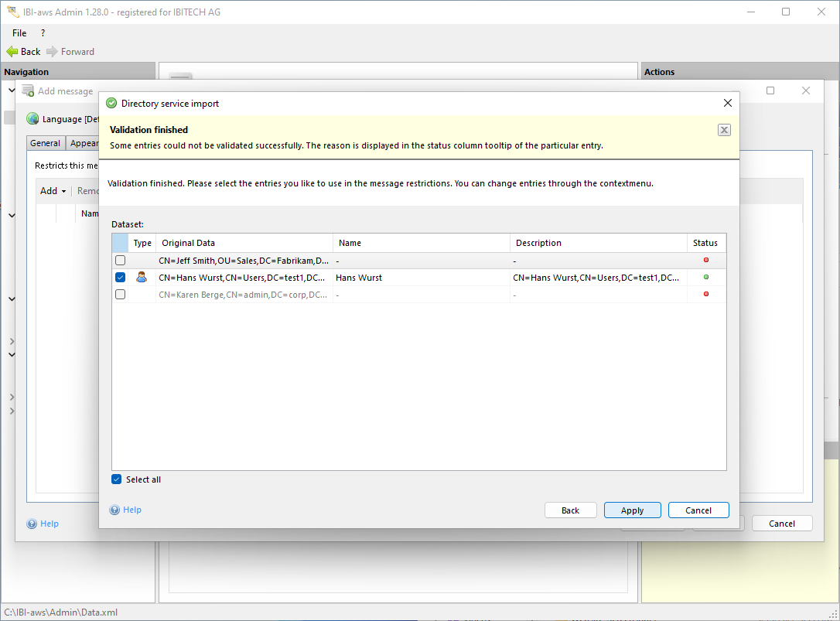The height and width of the screenshot is (621, 840).
Task: Click the Apply button
Action: click(632, 510)
